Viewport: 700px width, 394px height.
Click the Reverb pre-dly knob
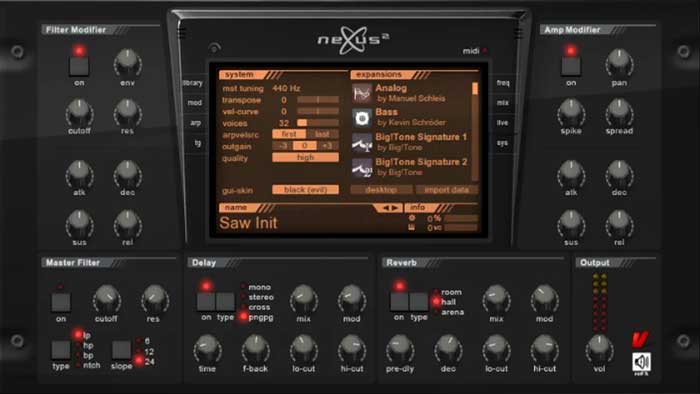tap(400, 349)
